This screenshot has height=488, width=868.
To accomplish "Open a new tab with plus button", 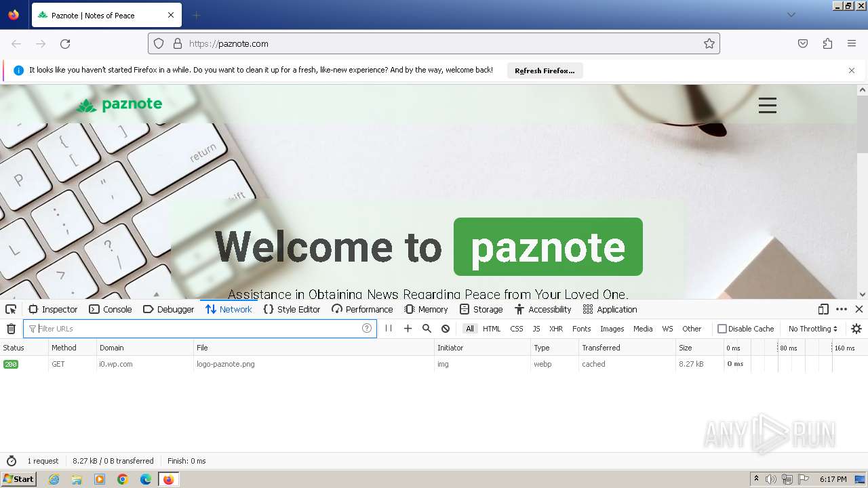I will (x=196, y=15).
